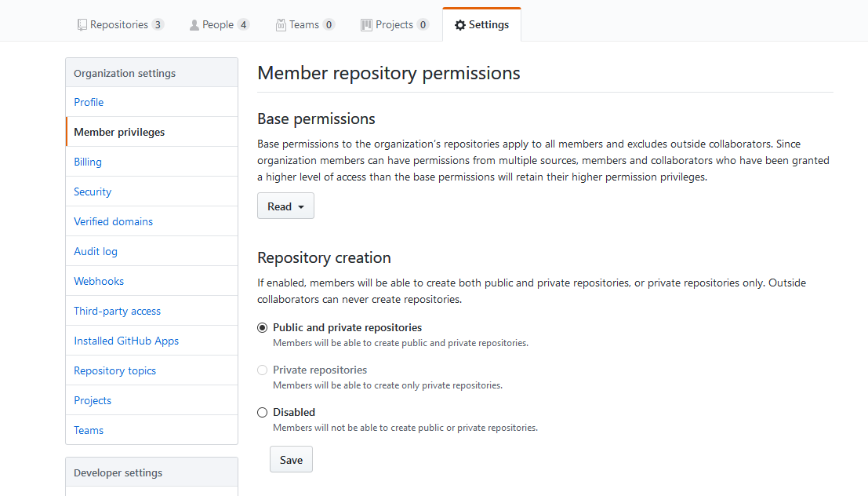
Task: Click the Teams count badge showing 0
Action: [329, 24]
